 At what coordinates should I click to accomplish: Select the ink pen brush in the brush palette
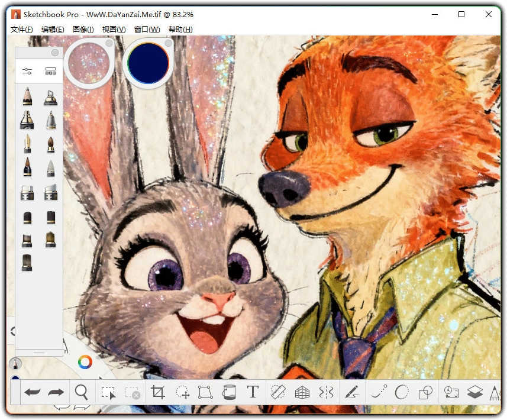[26, 144]
